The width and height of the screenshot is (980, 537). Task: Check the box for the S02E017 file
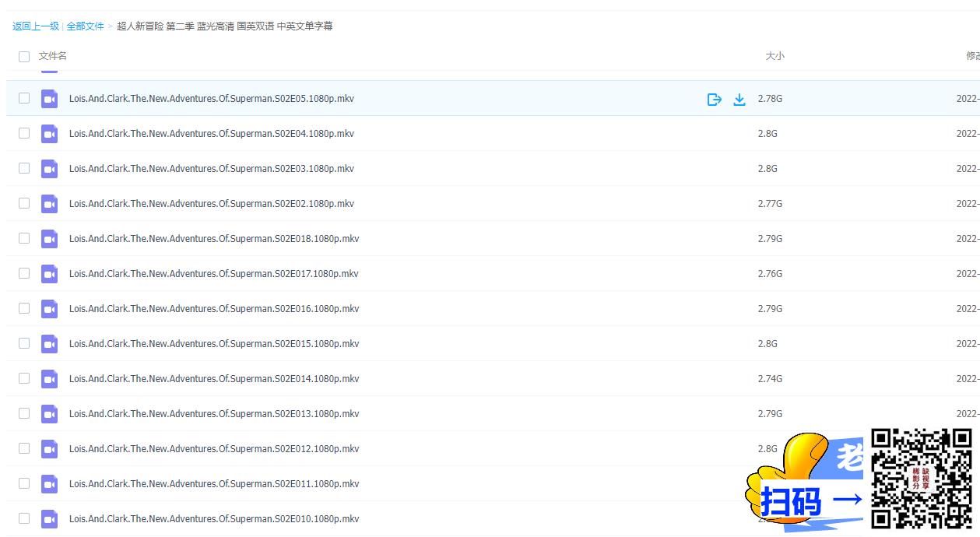click(24, 273)
